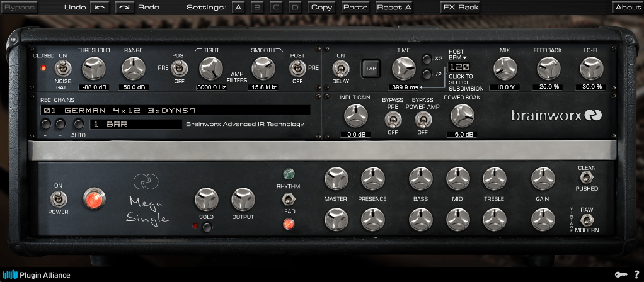
Task: Click the Bypass button
Action: click(x=19, y=8)
